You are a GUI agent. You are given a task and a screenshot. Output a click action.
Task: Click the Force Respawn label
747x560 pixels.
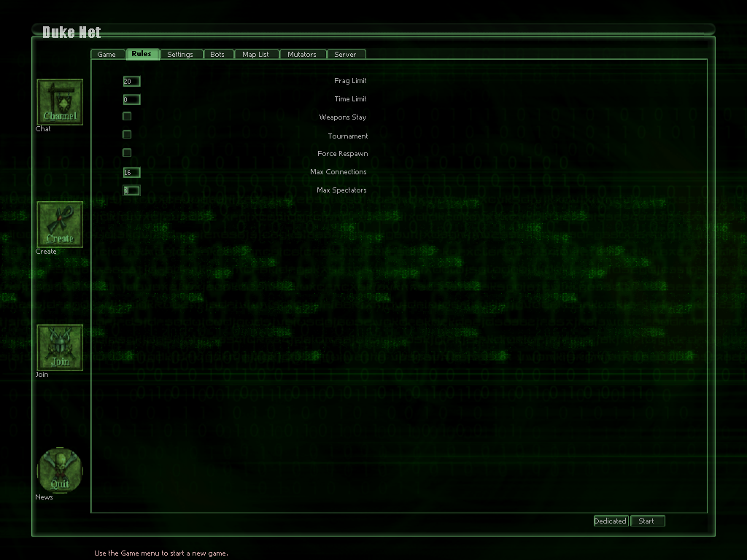(343, 153)
